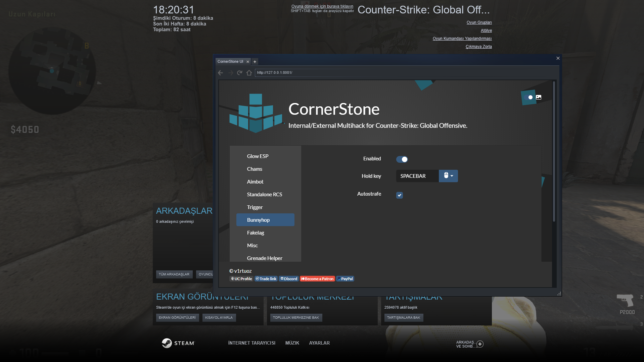Click the SPACEBAR hold key field

pos(417,176)
